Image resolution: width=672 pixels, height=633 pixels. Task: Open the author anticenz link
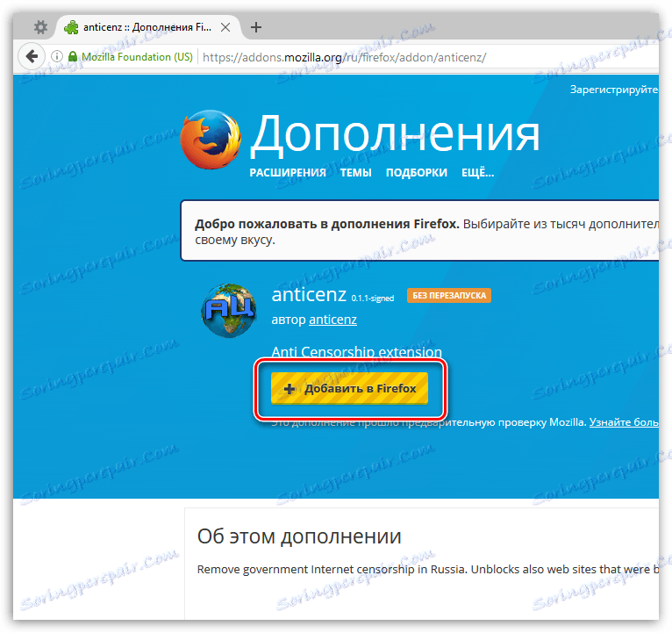pyautogui.click(x=333, y=320)
